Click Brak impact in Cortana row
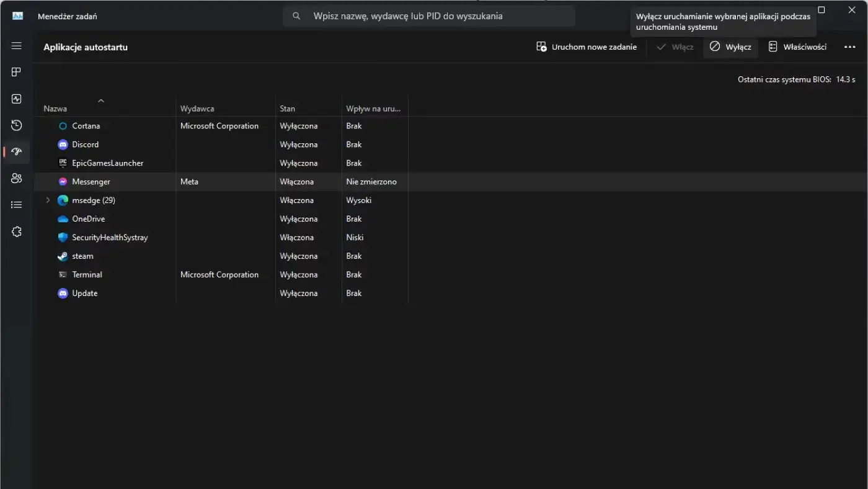 point(354,126)
